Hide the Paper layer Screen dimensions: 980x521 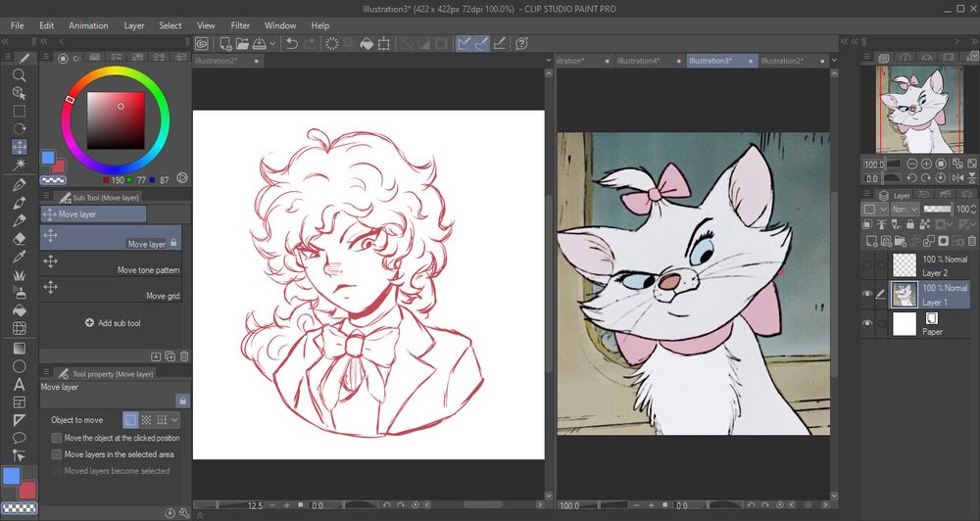(867, 323)
